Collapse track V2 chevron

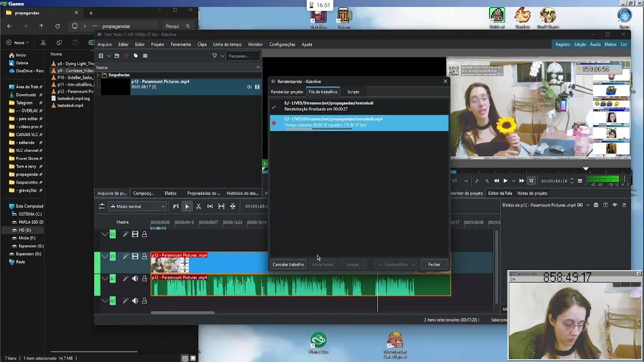pyautogui.click(x=105, y=234)
